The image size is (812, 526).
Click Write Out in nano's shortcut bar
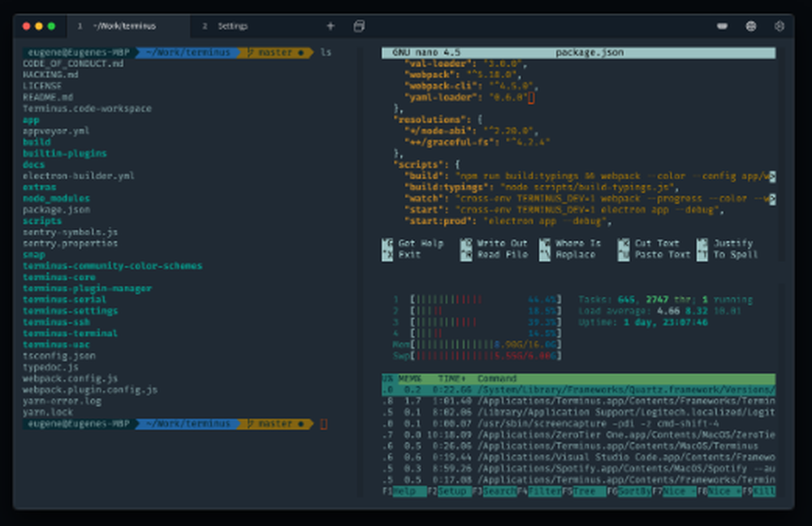pos(503,243)
